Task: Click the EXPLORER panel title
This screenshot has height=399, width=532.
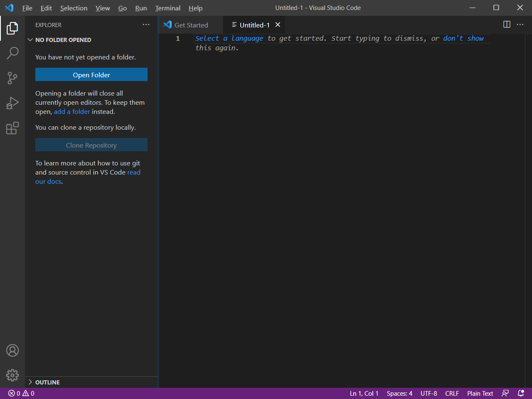Action: click(48, 25)
